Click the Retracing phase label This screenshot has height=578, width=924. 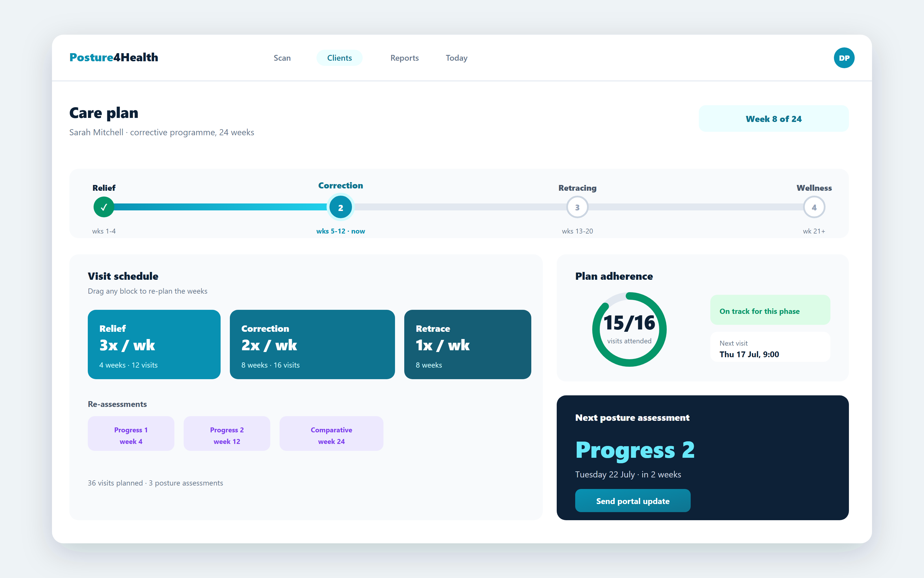tap(577, 188)
